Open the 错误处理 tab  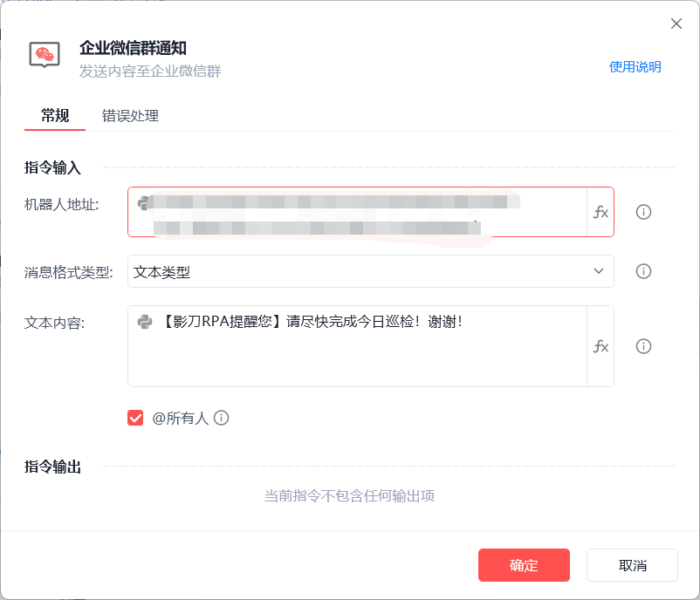click(x=130, y=116)
